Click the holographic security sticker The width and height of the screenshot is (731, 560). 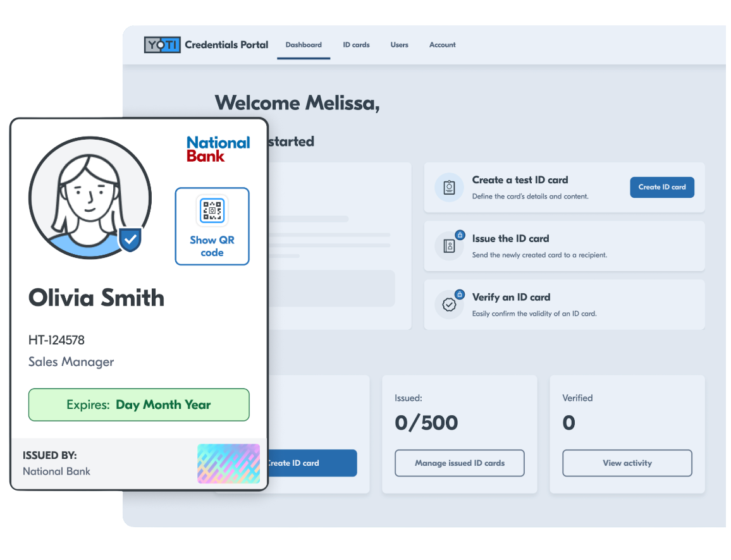[228, 463]
